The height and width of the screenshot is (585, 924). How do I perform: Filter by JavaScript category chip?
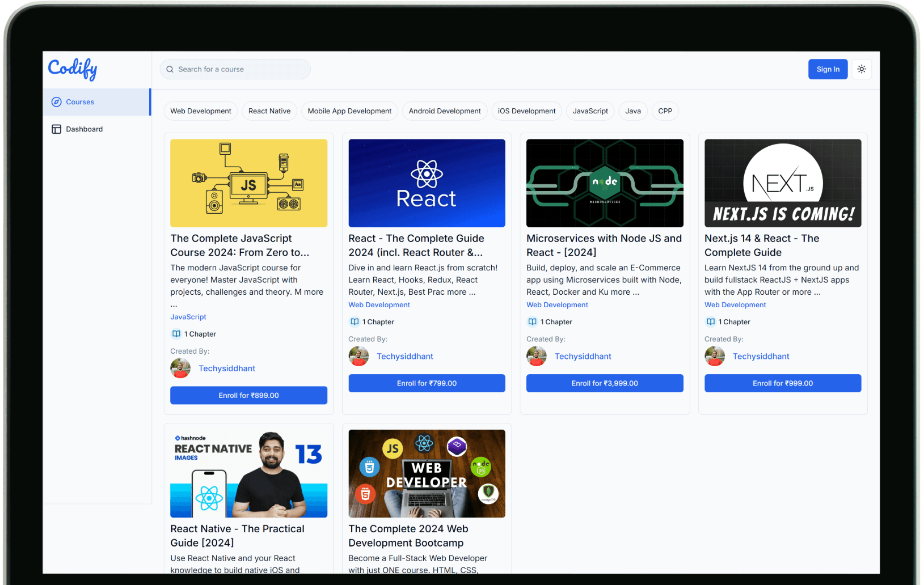click(590, 111)
